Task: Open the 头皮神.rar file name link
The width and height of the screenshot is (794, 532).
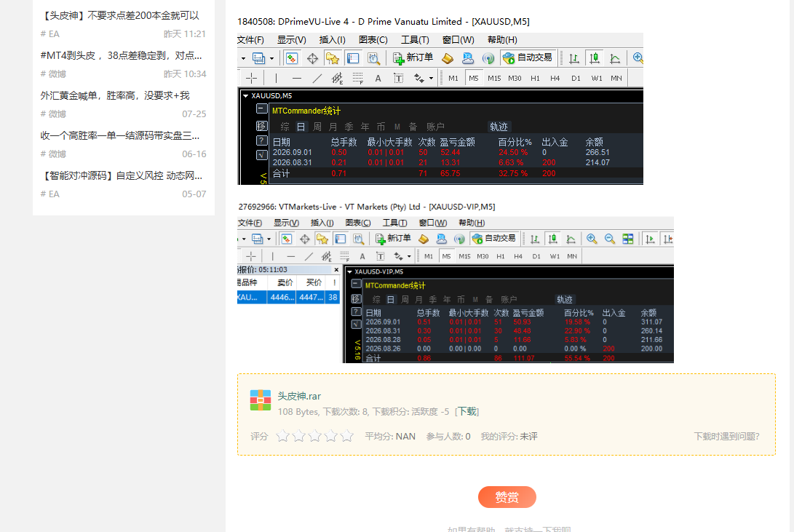Action: (299, 396)
